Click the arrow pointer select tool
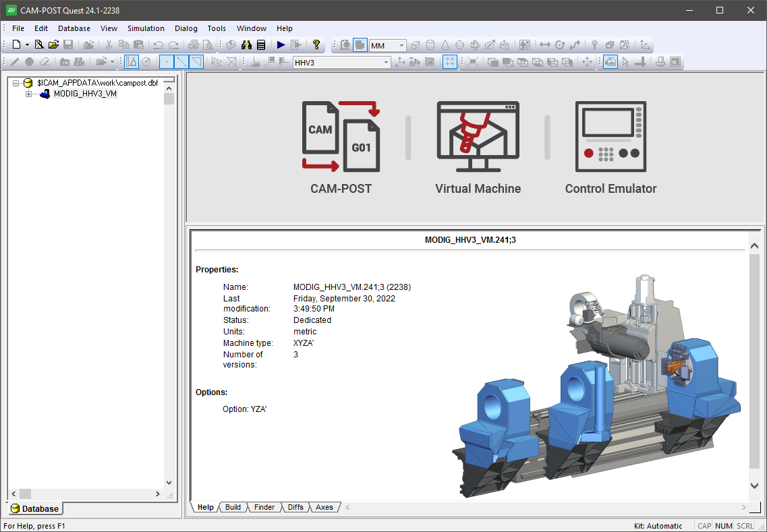Screen dimensions: 767x532 click(x=625, y=61)
